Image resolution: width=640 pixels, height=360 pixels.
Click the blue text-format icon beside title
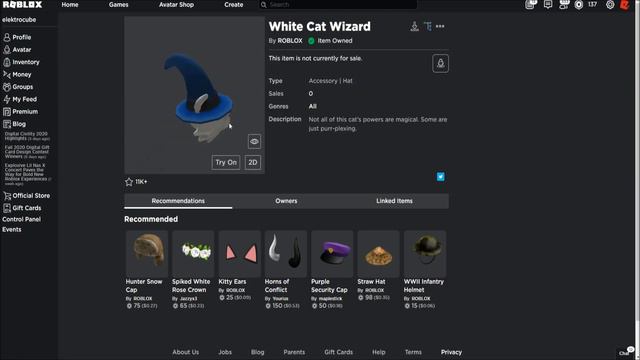click(x=427, y=27)
